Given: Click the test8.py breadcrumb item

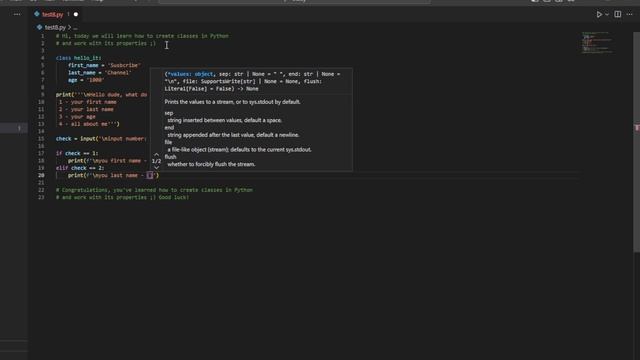Looking at the screenshot, I should click(x=55, y=27).
